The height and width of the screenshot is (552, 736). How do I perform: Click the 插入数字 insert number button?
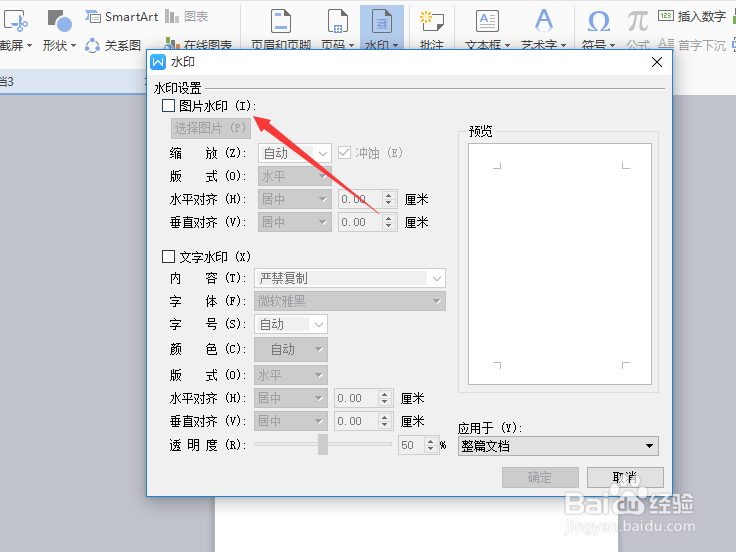point(692,16)
